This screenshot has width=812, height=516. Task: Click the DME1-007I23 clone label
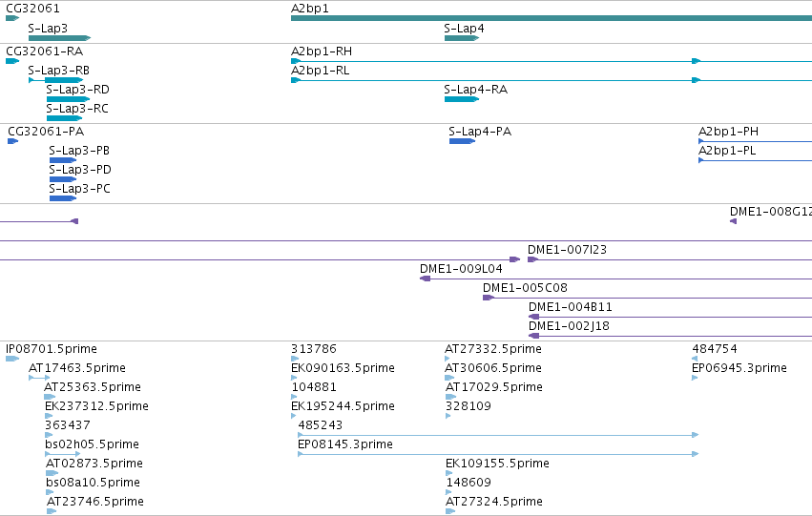[x=567, y=250]
